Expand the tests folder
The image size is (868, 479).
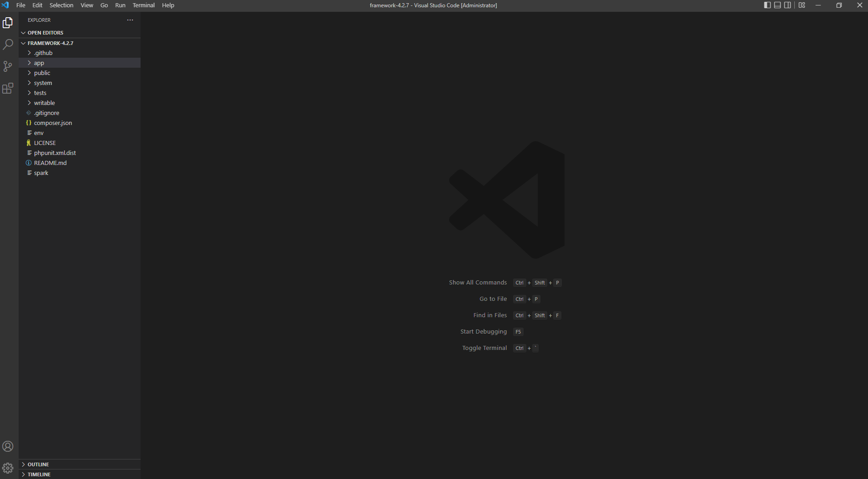80,93
